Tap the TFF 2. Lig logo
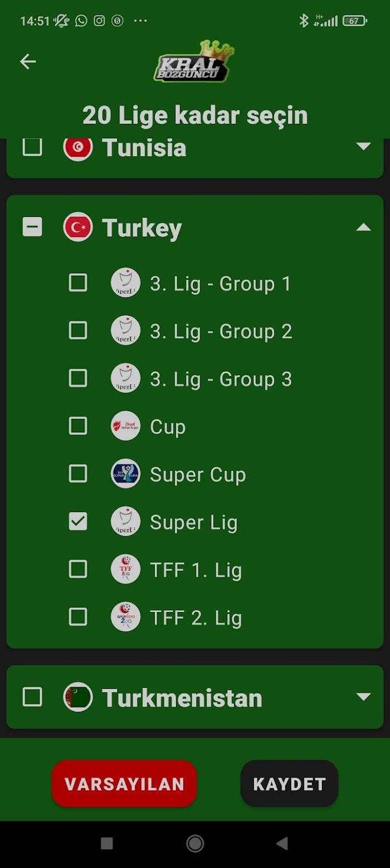 [125, 617]
